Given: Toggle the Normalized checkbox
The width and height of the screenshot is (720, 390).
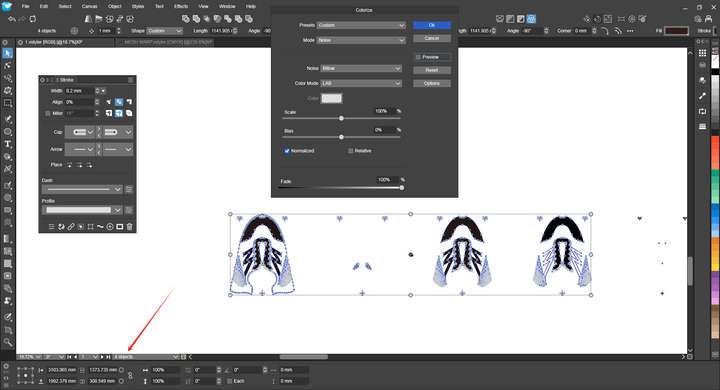Looking at the screenshot, I should point(287,151).
